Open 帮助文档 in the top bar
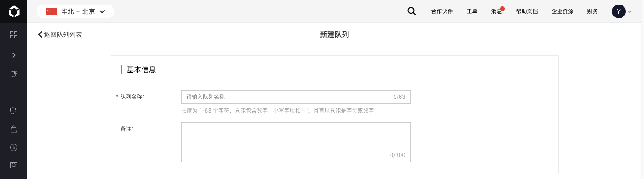Screen dimensions: 644x179 click(527, 11)
